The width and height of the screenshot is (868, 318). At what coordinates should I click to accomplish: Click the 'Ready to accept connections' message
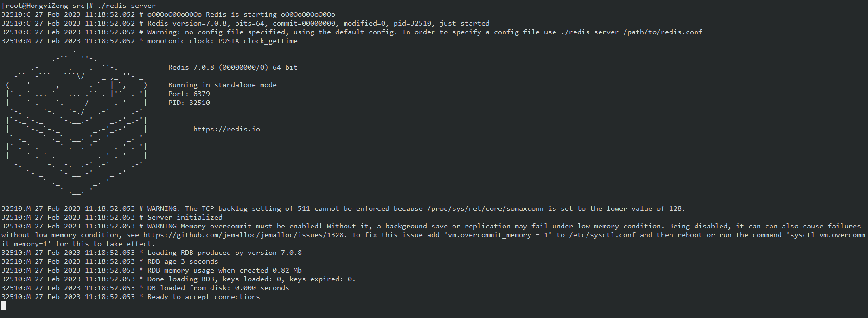click(203, 297)
